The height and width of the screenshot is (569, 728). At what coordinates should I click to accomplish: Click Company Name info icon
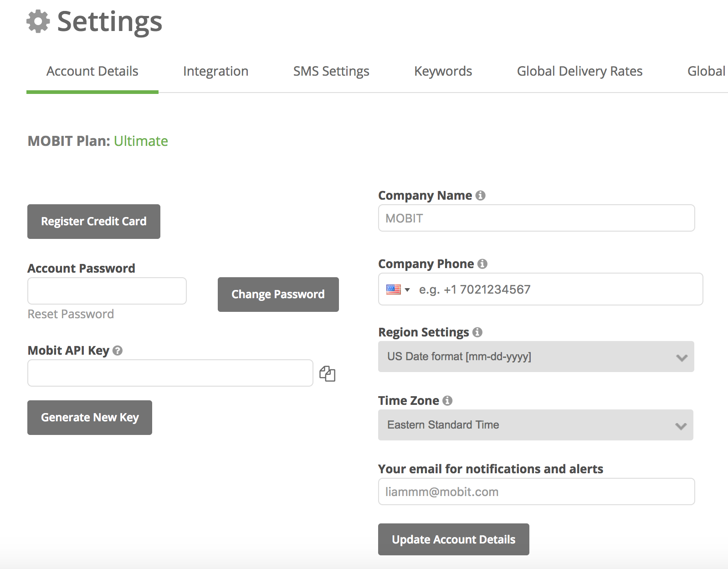pos(480,196)
